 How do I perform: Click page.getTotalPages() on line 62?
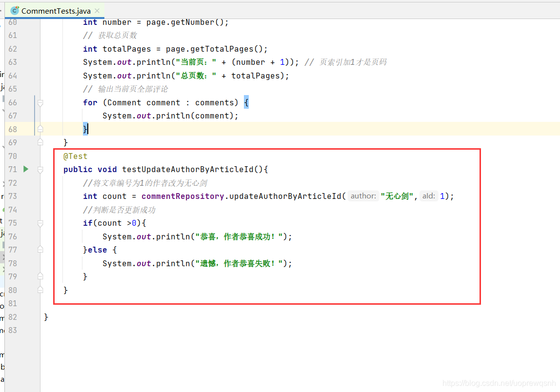[214, 49]
